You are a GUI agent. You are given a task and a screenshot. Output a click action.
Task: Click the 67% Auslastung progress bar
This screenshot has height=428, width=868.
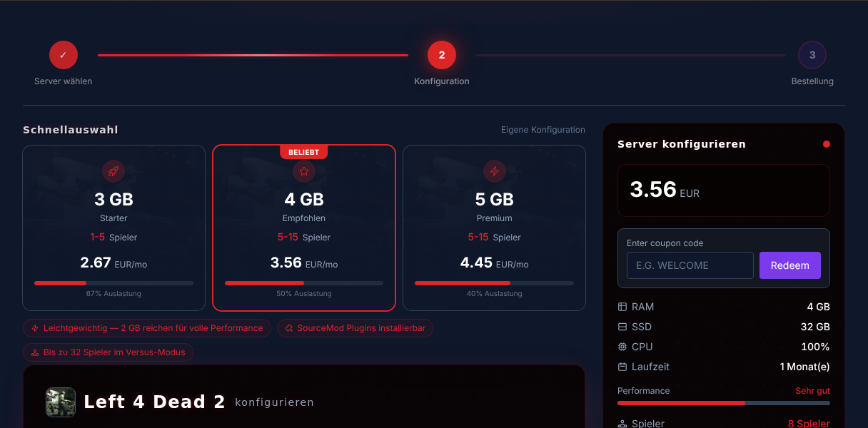113,283
